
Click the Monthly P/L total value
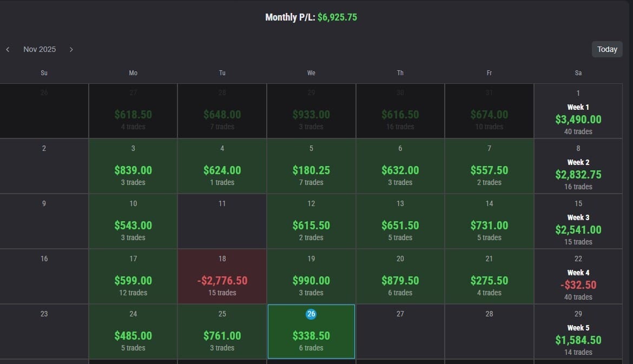(337, 17)
